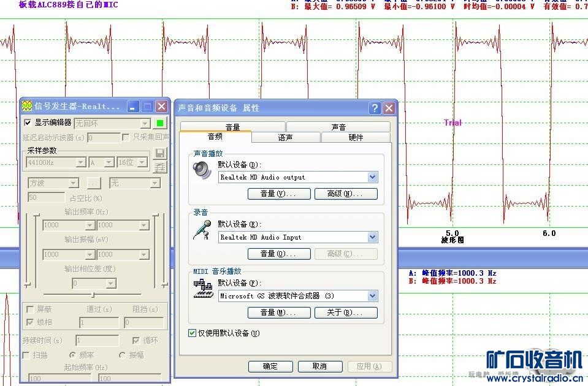Click the 取消 cancel button
588x386 pixels.
pos(320,366)
